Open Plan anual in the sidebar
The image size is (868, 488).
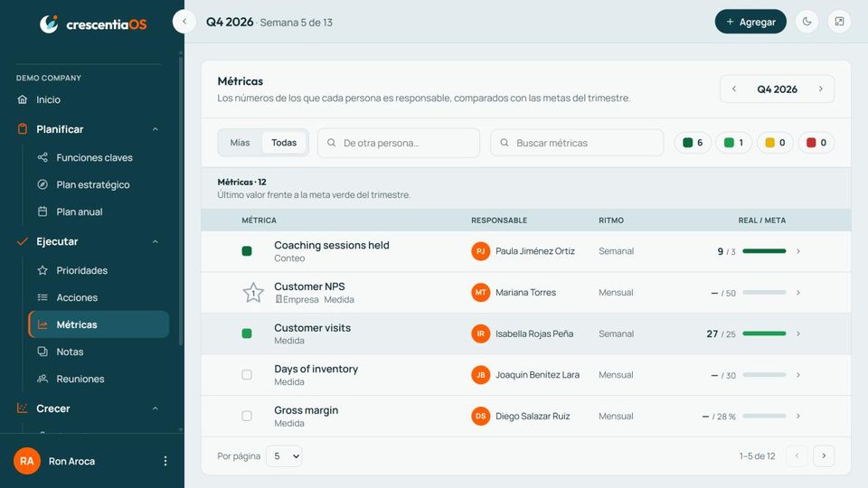point(99,211)
